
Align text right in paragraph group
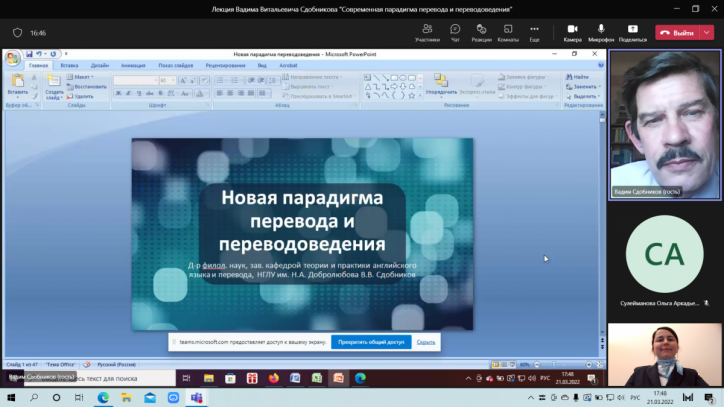click(240, 93)
